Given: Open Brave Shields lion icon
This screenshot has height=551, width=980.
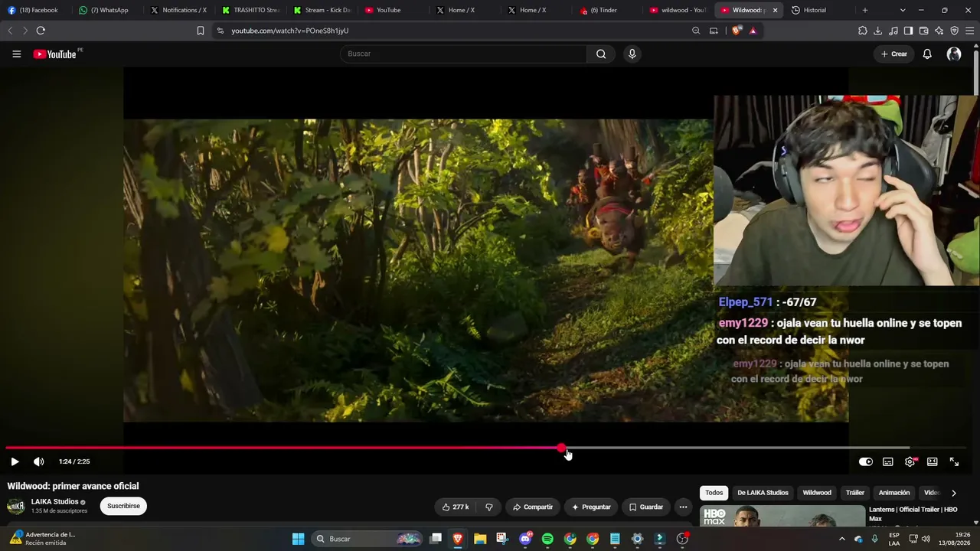Looking at the screenshot, I should pyautogui.click(x=737, y=31).
